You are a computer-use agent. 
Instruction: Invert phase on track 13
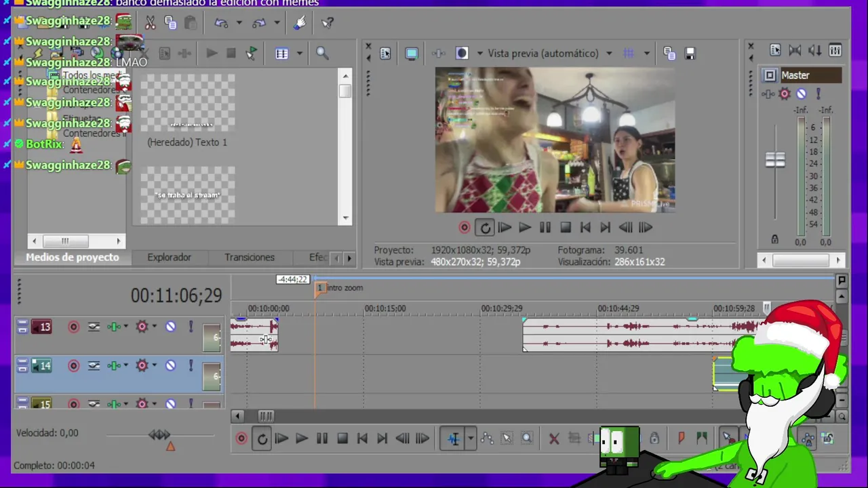point(94,327)
